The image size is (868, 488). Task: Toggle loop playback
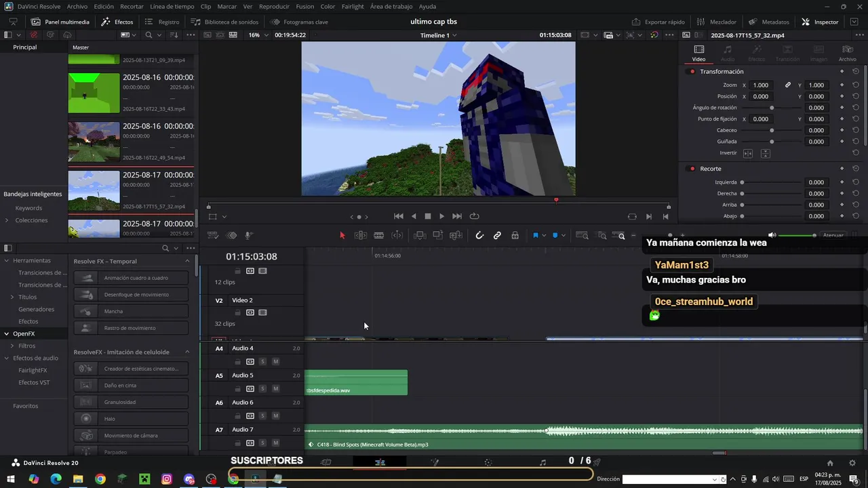pyautogui.click(x=475, y=216)
